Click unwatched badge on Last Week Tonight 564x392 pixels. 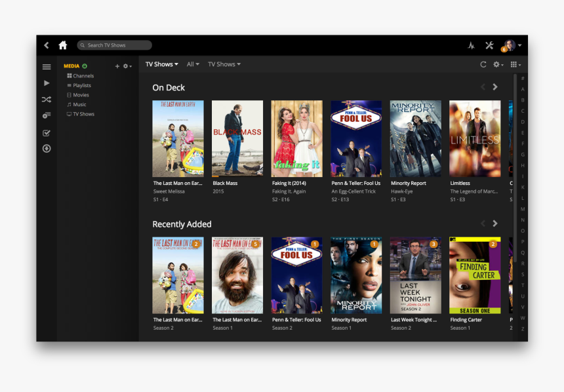pos(433,245)
